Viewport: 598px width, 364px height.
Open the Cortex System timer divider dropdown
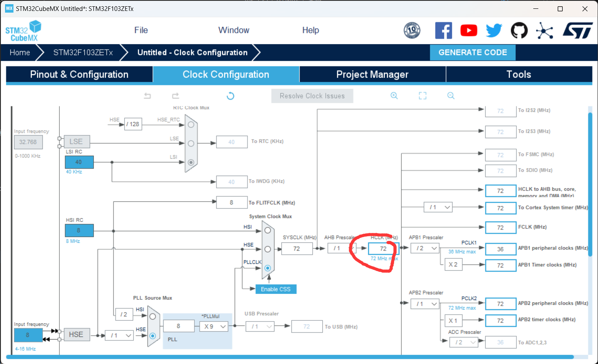coord(438,207)
